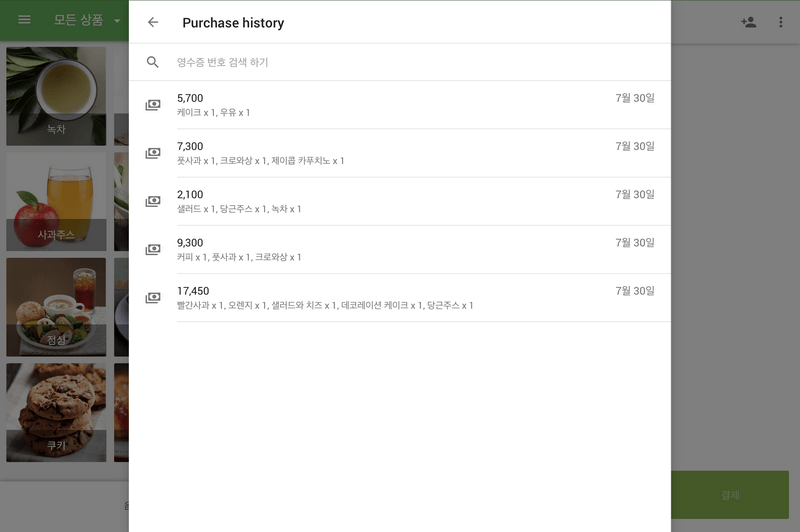
Task: Open the 5,700 케이크 and 우유 receipt
Action: pos(400,105)
